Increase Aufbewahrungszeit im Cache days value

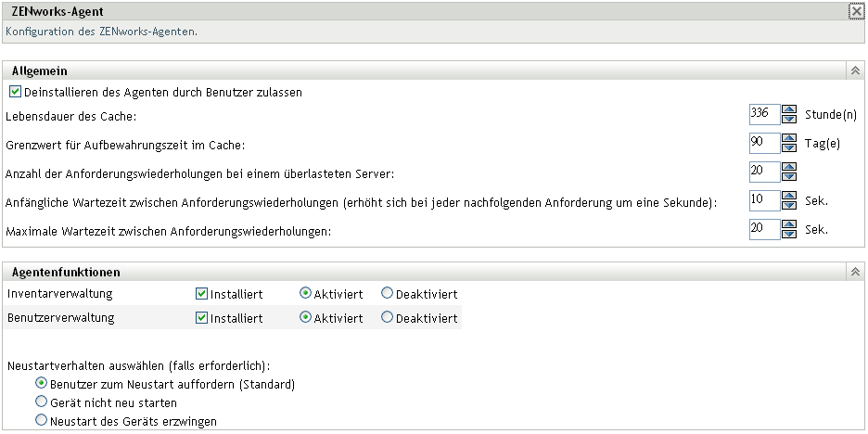[789, 139]
